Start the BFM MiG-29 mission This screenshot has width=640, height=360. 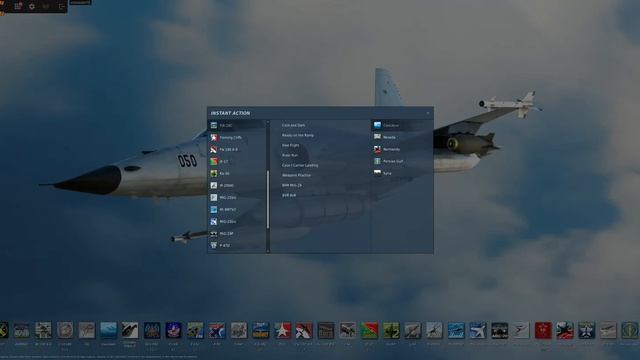pyautogui.click(x=292, y=185)
